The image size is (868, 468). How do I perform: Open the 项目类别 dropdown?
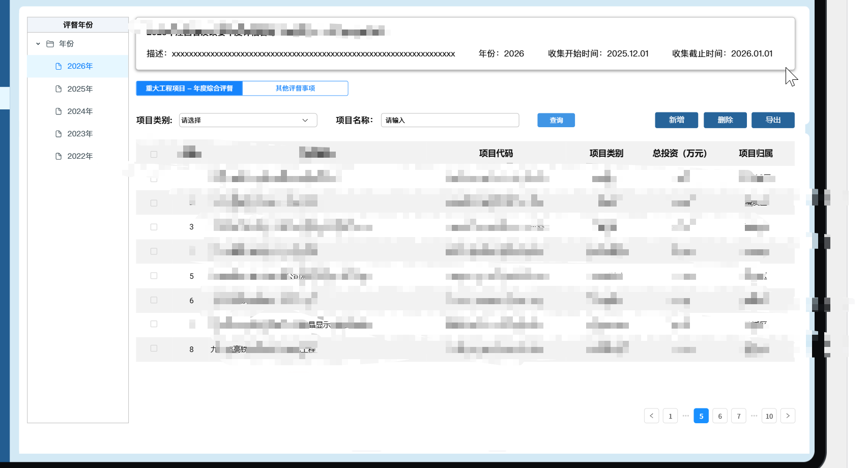[248, 120]
